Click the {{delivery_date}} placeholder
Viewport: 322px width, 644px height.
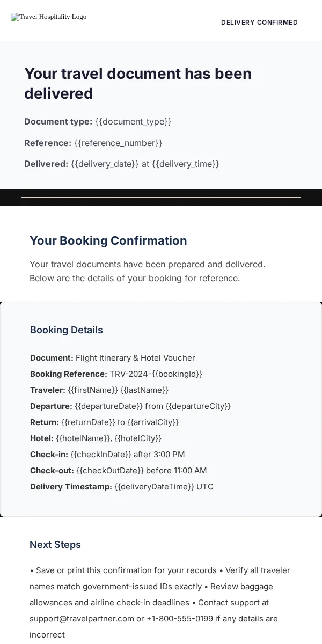(x=105, y=164)
